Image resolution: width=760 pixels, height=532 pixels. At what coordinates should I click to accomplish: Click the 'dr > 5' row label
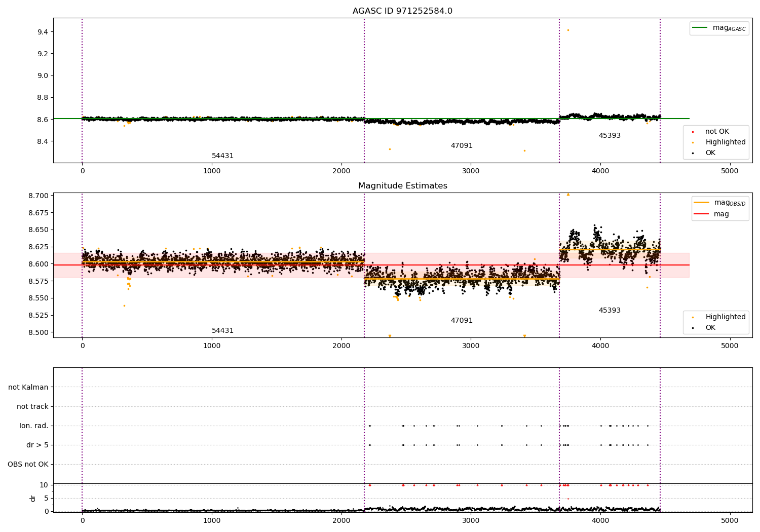(37, 445)
